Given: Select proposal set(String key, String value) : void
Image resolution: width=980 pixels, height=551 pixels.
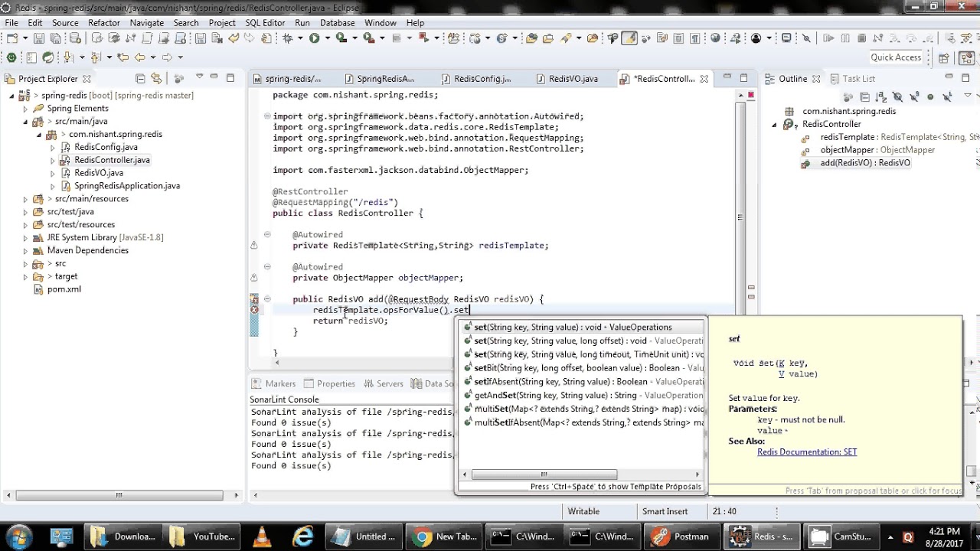Looking at the screenshot, I should pyautogui.click(x=582, y=328).
